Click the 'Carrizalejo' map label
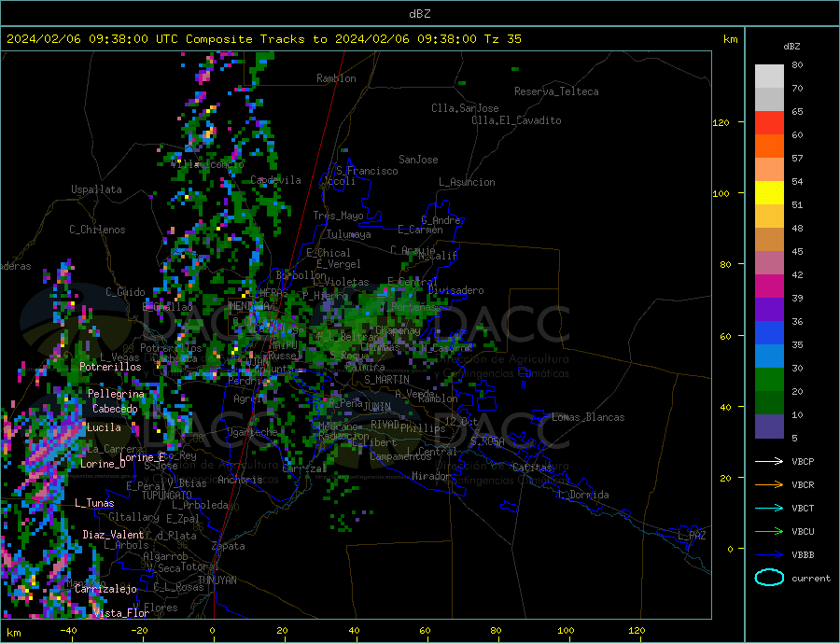This screenshot has height=643, width=840. 105,590
